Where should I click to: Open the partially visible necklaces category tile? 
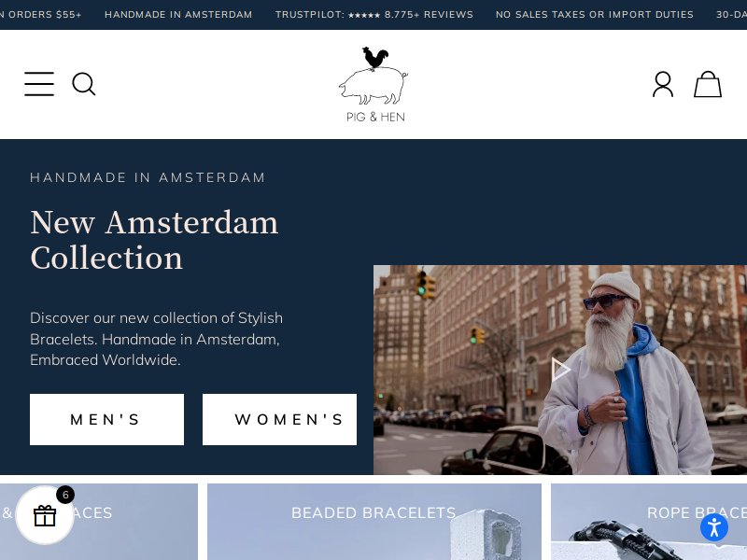click(x=99, y=522)
